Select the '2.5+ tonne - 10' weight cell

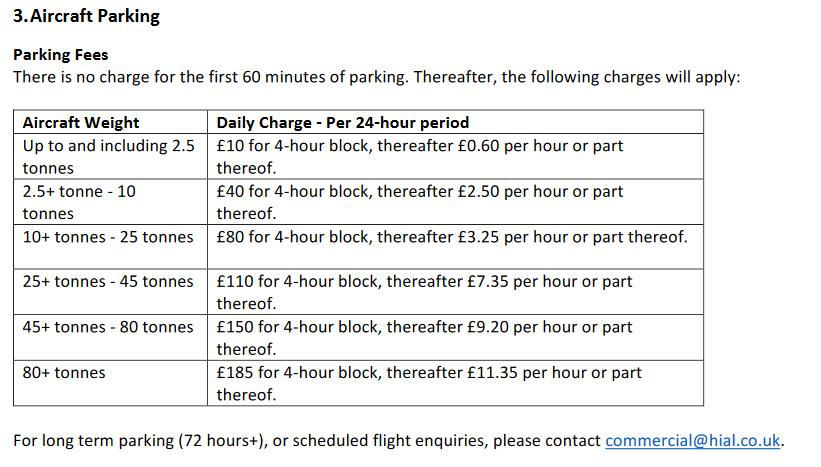pyautogui.click(x=79, y=191)
